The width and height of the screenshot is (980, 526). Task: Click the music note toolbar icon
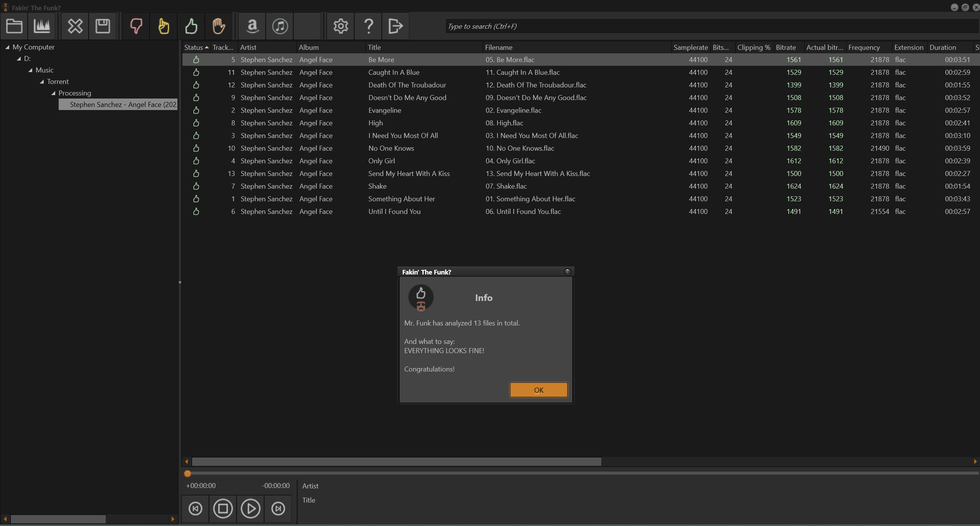(280, 26)
